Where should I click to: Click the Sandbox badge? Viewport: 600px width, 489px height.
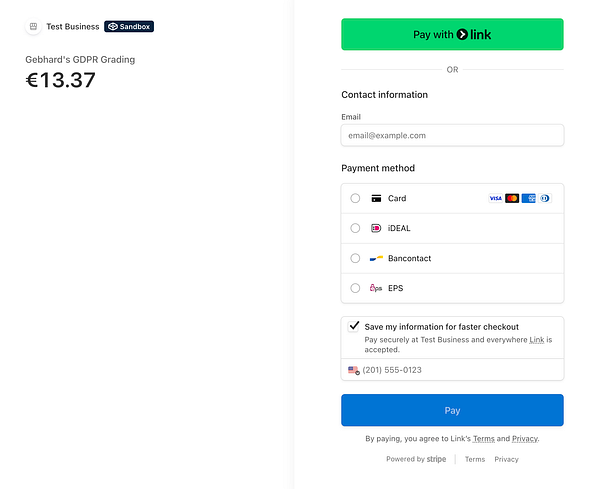tap(129, 26)
